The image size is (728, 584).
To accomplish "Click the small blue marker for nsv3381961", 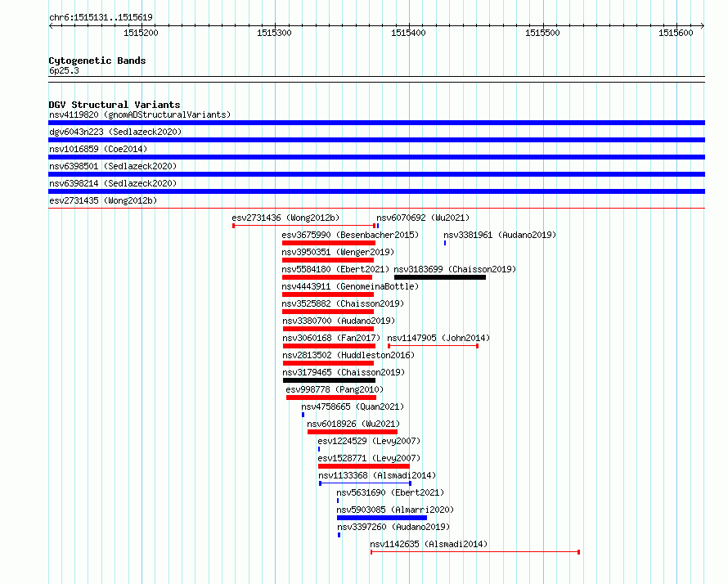I will tap(445, 243).
